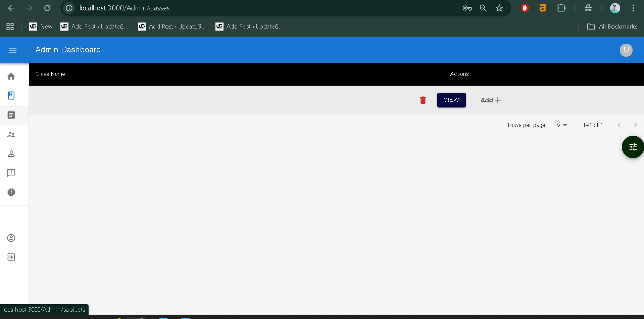Open the Rows per page dropdown
Screen dimensions: 644x319
coord(561,125)
